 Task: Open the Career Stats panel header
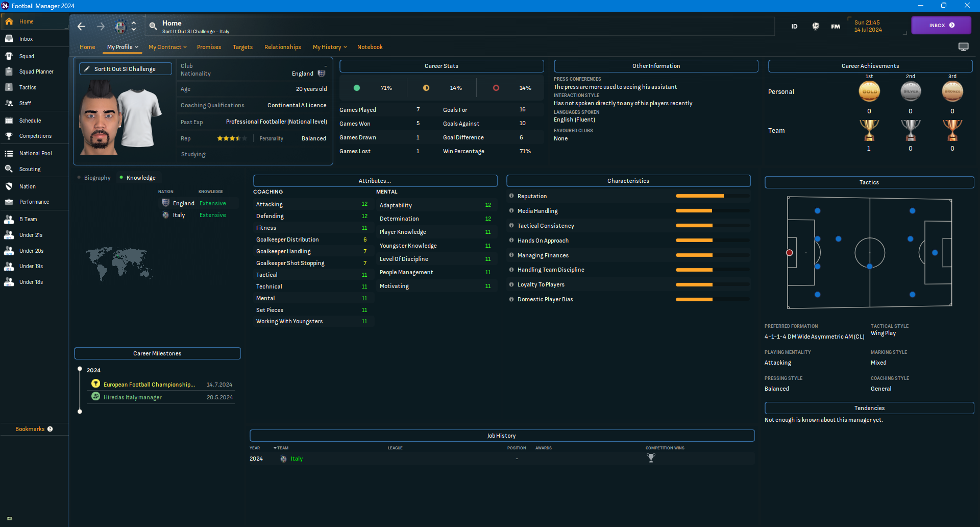coord(442,66)
